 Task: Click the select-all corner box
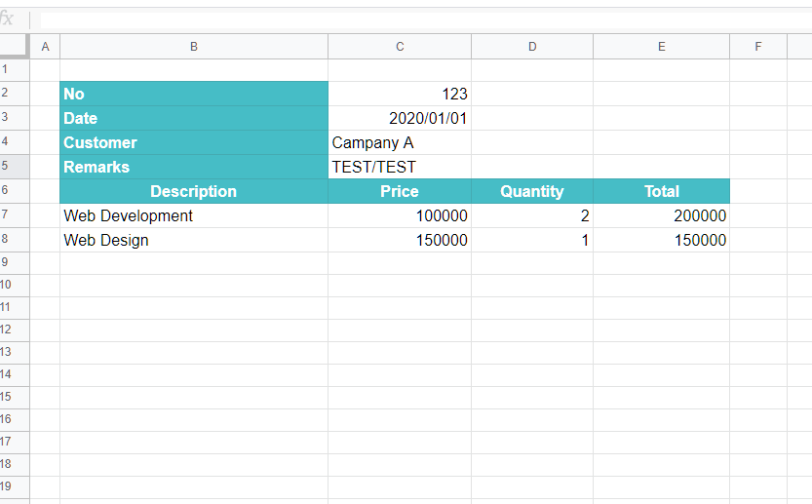pos(15,46)
